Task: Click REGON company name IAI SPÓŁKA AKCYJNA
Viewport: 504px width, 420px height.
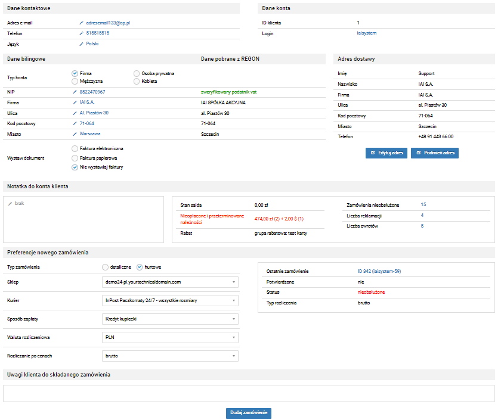Action: pos(224,102)
